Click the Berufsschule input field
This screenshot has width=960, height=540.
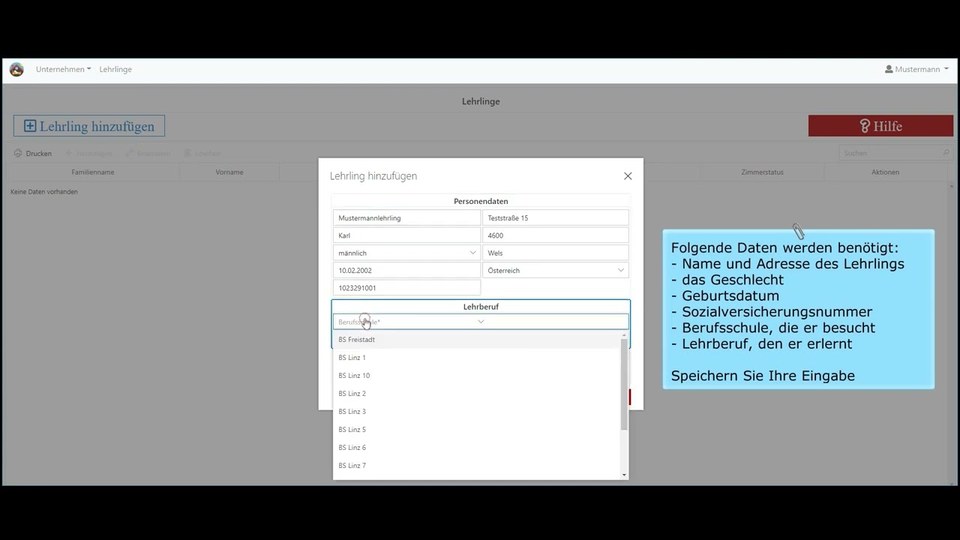[x=481, y=321]
